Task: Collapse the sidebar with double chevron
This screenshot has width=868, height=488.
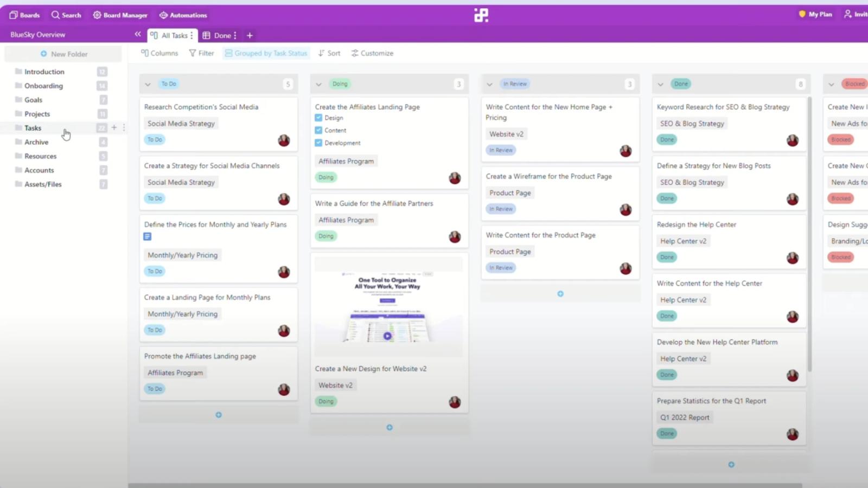Action: point(138,34)
